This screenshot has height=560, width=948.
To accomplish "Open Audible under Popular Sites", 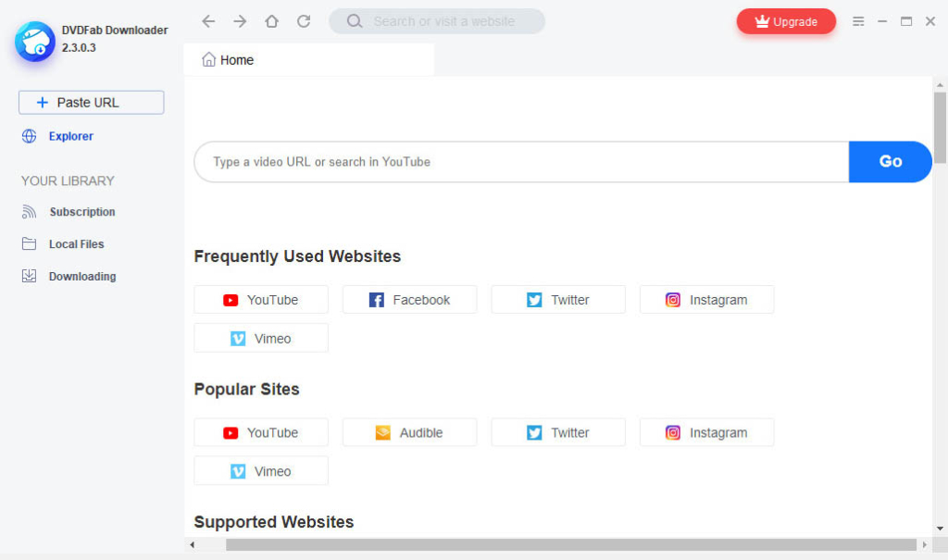I will click(x=410, y=433).
